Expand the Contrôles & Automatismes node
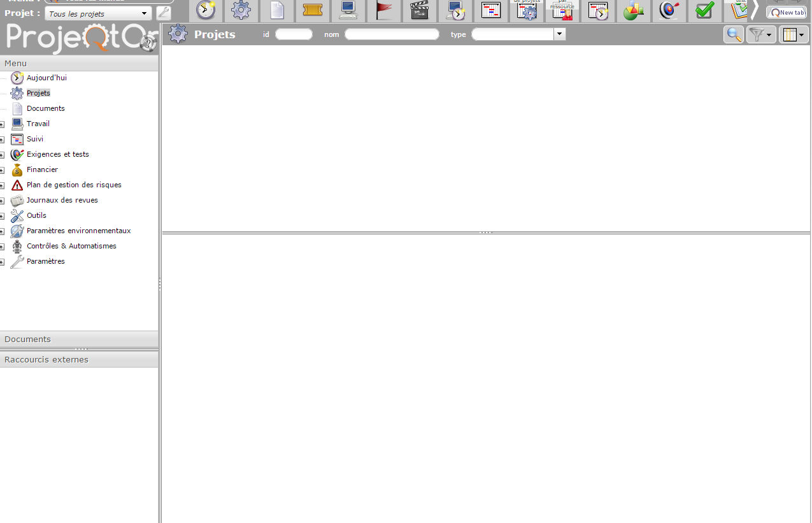Screen dimensions: 812x523 tap(3, 247)
